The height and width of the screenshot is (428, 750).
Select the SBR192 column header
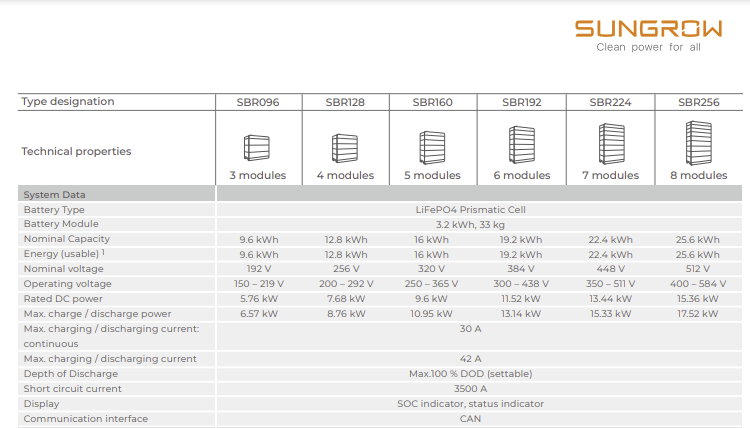point(521,102)
